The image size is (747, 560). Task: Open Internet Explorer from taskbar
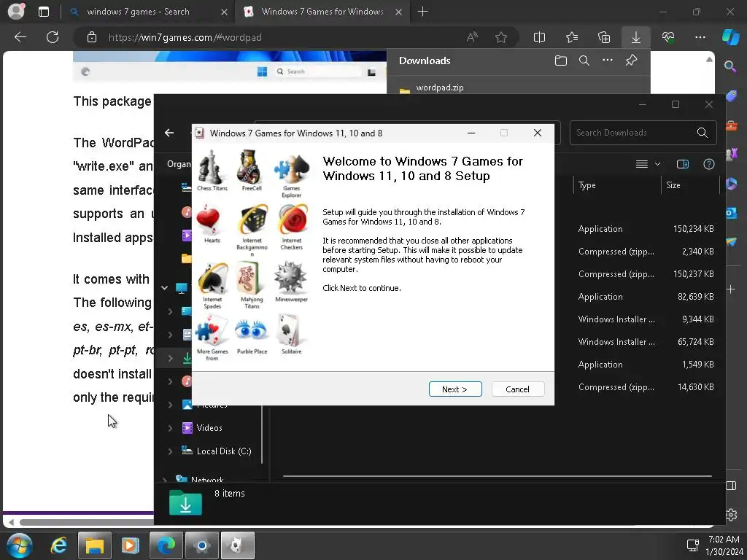tap(58, 545)
